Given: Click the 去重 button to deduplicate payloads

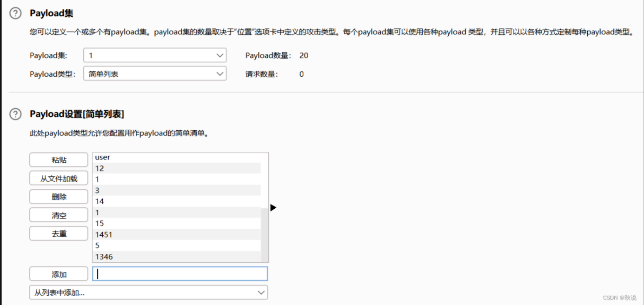Looking at the screenshot, I should (x=58, y=233).
